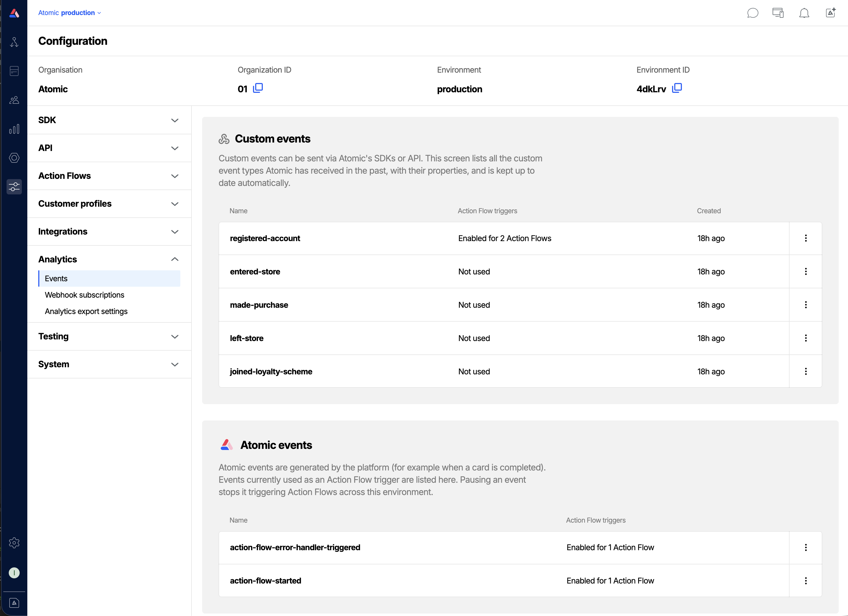
Task: Expand the API section
Action: tap(109, 148)
